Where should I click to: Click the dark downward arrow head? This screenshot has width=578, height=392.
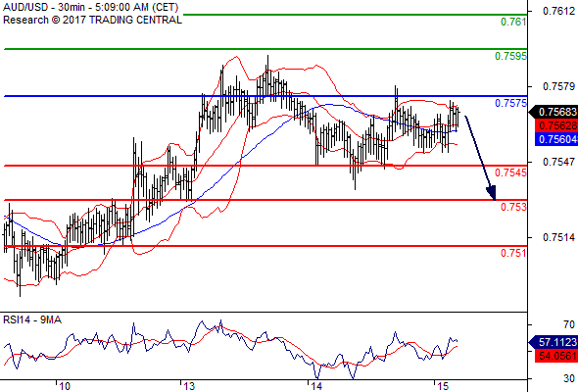[x=491, y=193]
